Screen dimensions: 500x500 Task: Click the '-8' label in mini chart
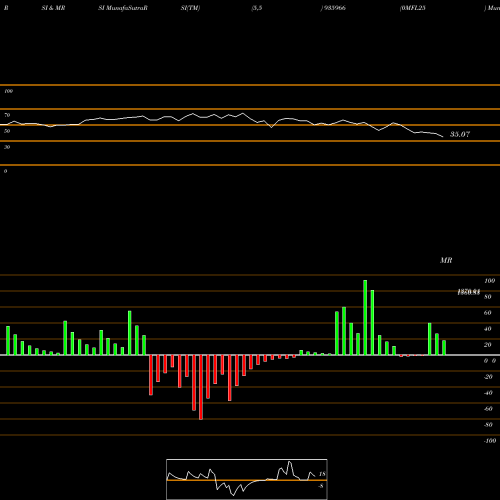(x=321, y=486)
